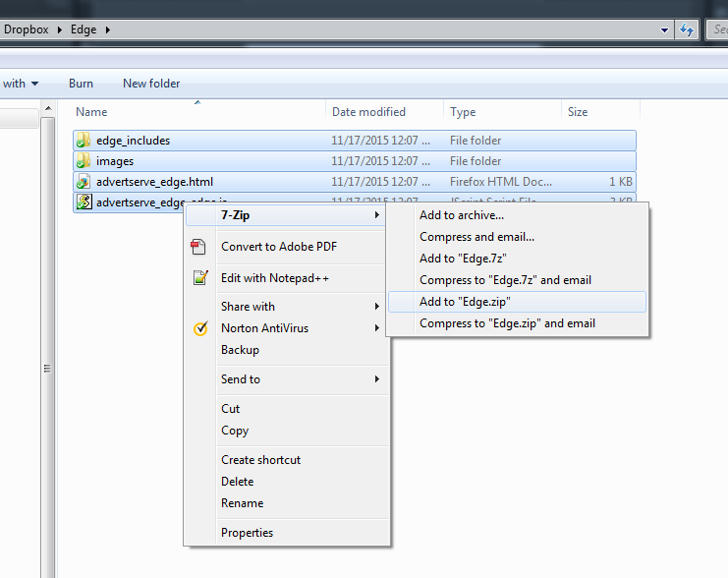Image resolution: width=728 pixels, height=578 pixels.
Task: Open Properties from context menu
Action: click(x=287, y=533)
